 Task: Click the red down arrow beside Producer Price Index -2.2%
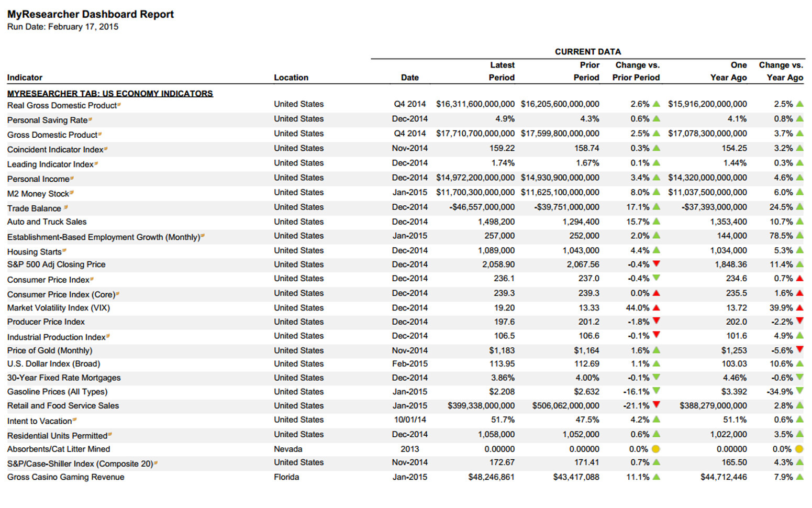point(800,321)
